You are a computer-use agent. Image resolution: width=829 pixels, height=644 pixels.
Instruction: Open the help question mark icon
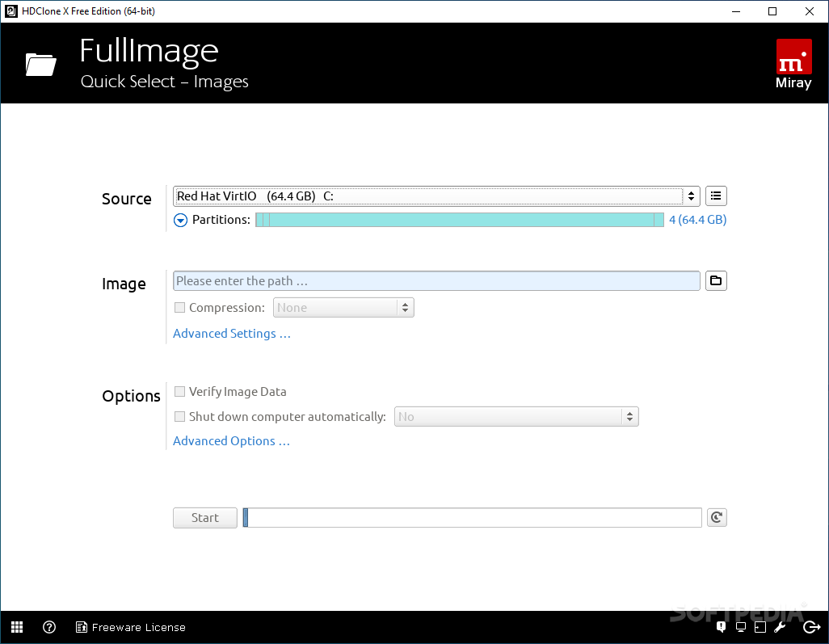49,627
